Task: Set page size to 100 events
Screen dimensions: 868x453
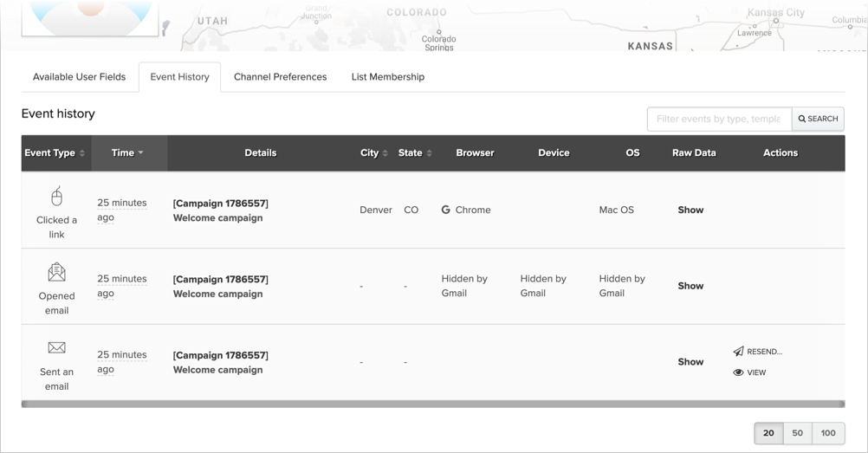Action: pyautogui.click(x=828, y=433)
